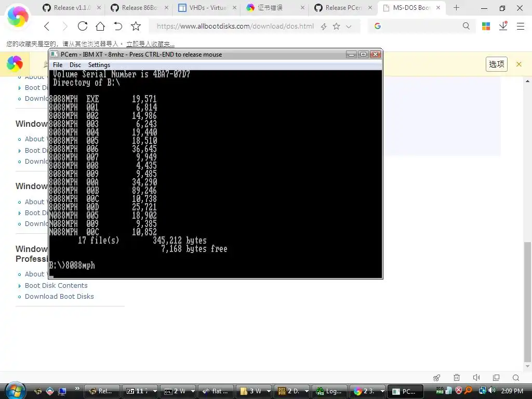Click 立即导入收藏夹 import bookmarks link
This screenshot has width=532, height=399.
click(150, 44)
